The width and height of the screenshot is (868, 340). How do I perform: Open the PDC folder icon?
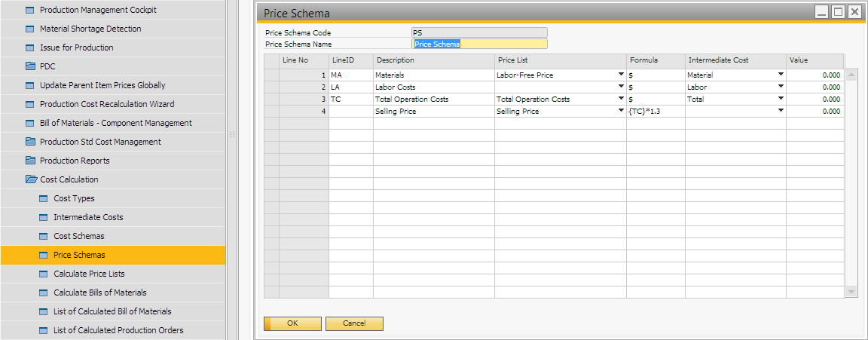(x=30, y=66)
